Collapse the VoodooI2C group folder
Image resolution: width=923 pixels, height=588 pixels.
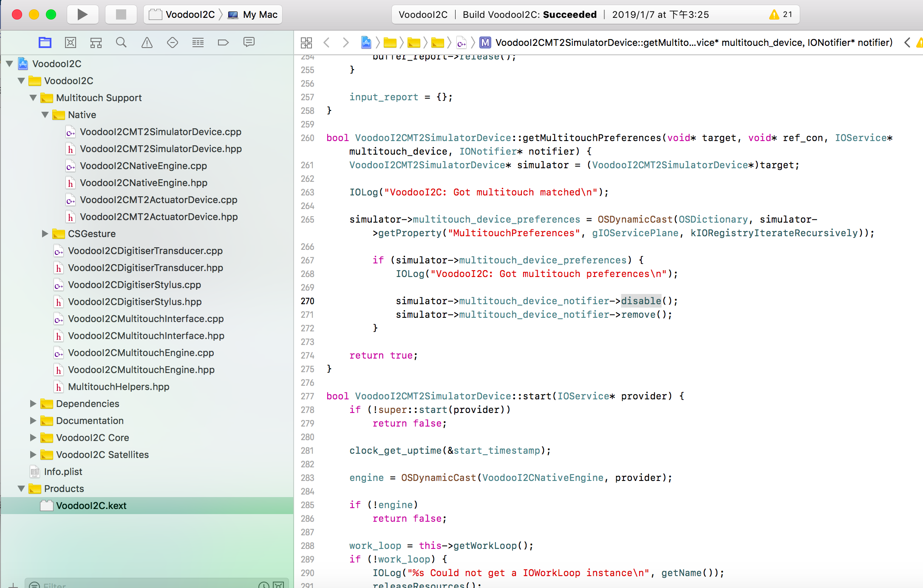tap(21, 81)
